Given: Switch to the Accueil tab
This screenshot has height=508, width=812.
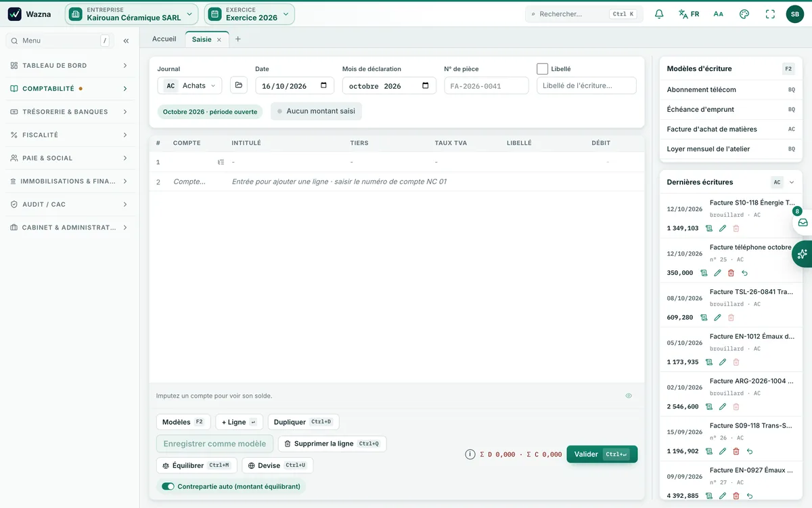Looking at the screenshot, I should click(x=164, y=39).
